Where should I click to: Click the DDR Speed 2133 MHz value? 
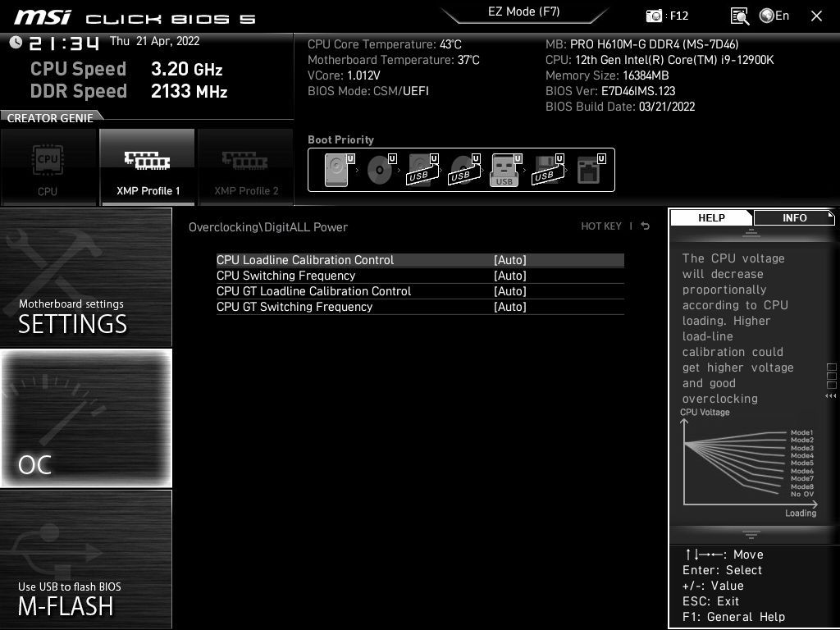tap(189, 91)
